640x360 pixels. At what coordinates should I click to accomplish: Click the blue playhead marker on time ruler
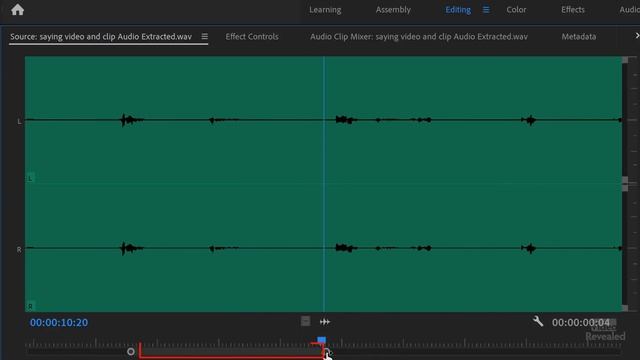[x=322, y=340]
